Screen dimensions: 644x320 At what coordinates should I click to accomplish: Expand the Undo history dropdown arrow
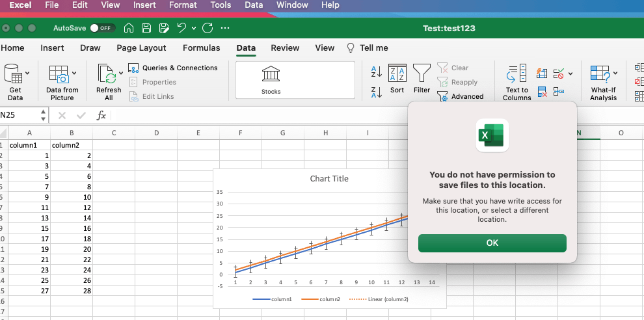coord(194,29)
